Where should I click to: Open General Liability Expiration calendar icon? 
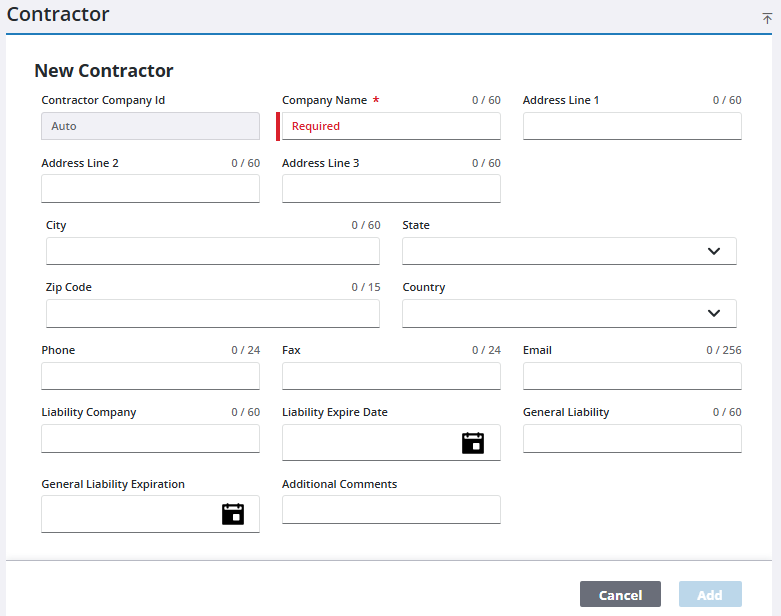pyautogui.click(x=232, y=514)
